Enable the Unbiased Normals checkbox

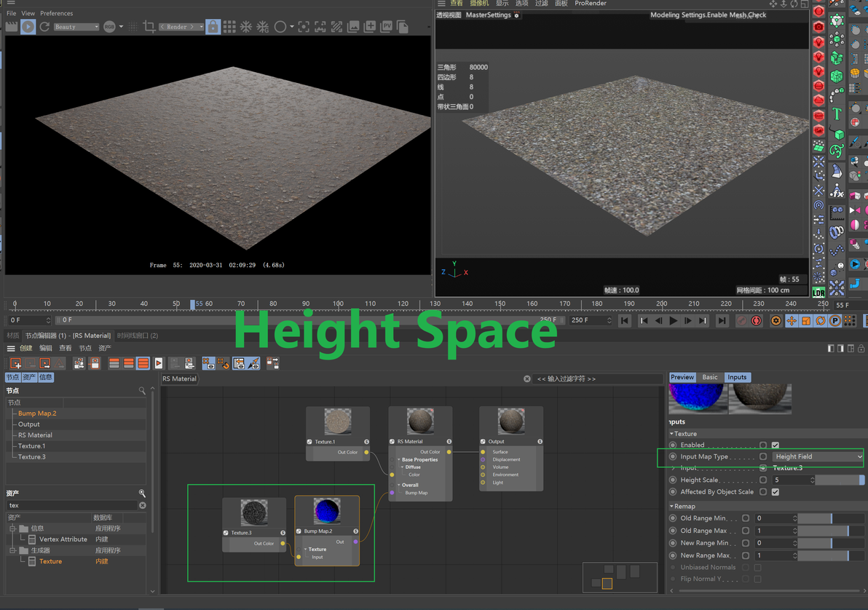pyautogui.click(x=757, y=567)
